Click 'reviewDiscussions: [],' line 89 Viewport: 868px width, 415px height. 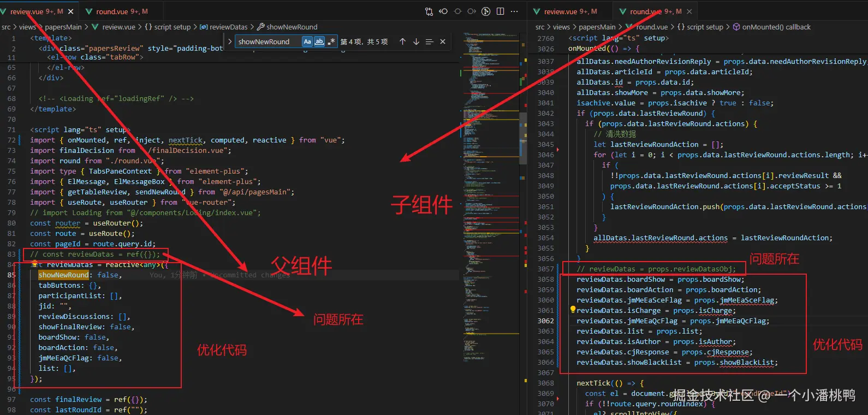point(85,317)
